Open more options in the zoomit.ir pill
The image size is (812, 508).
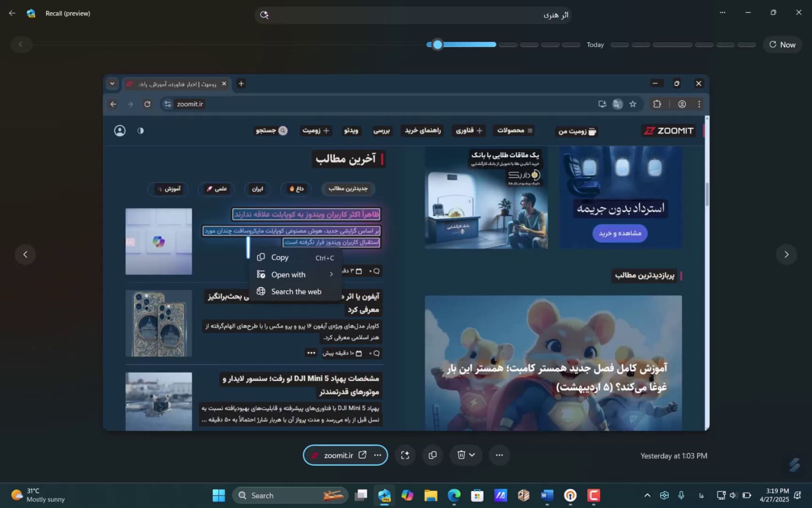pyautogui.click(x=378, y=455)
